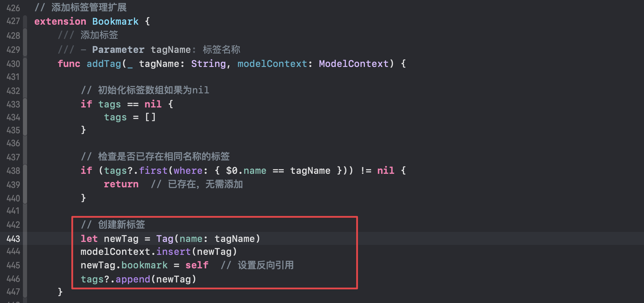Place cursor on the self keyword

(197, 265)
